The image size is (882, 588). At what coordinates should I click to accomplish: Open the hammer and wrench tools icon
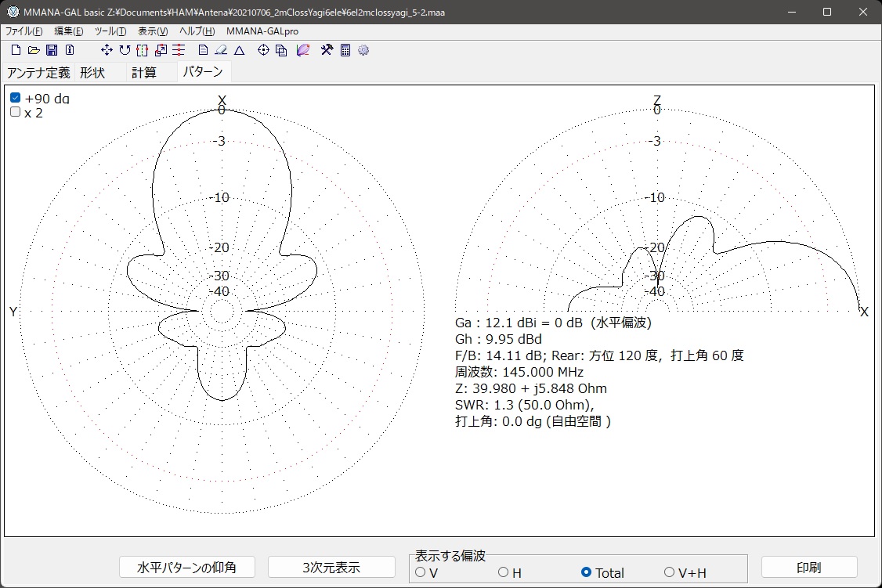(327, 50)
